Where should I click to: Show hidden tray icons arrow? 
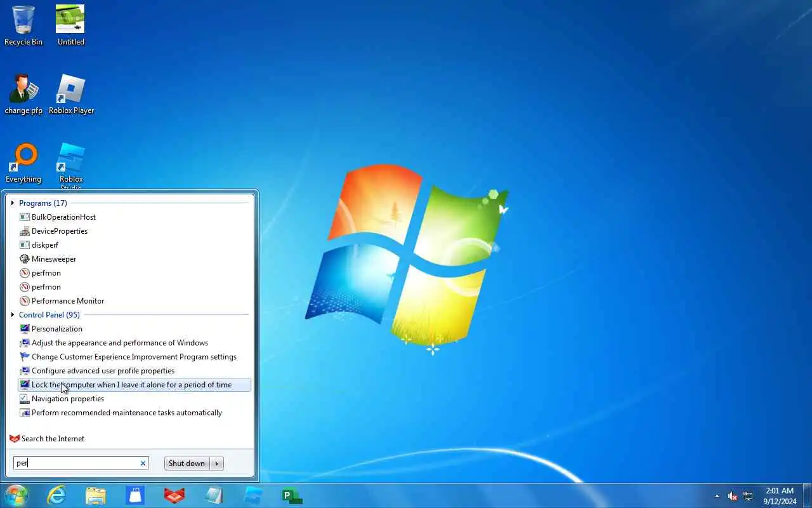(717, 496)
